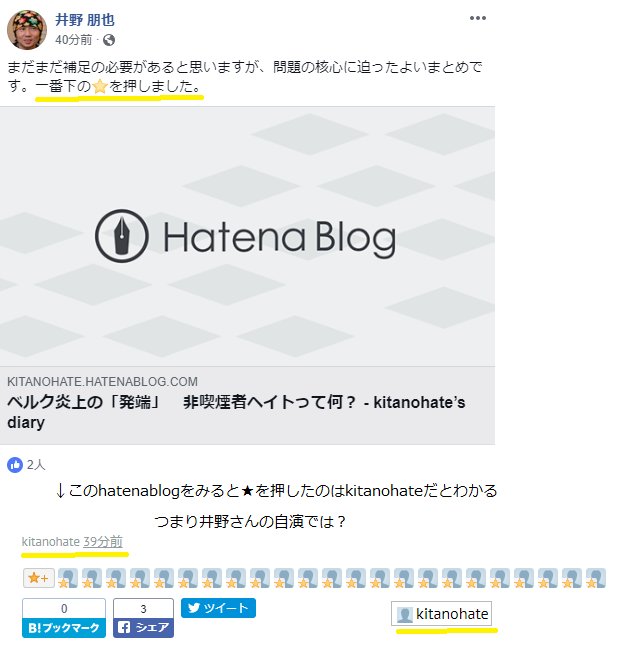This screenshot has height=648, width=629.
Task: Click the profile picture of 井野 朋也
Action: [27, 30]
